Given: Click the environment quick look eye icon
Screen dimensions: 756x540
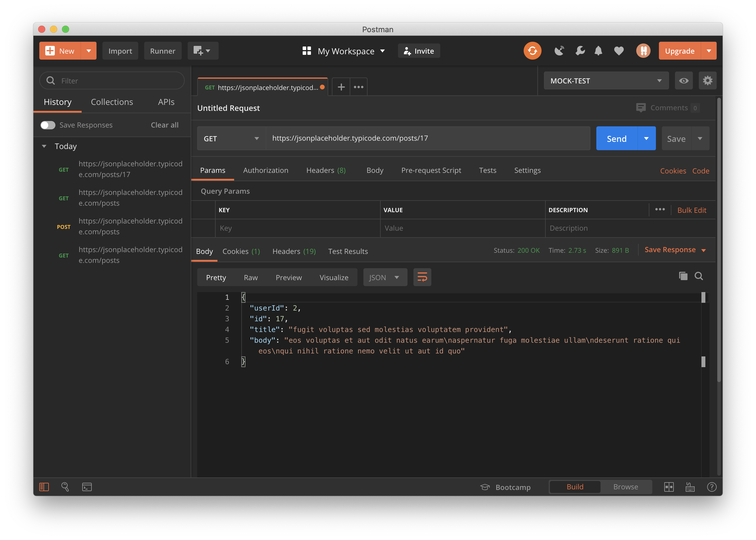Looking at the screenshot, I should pyautogui.click(x=684, y=81).
